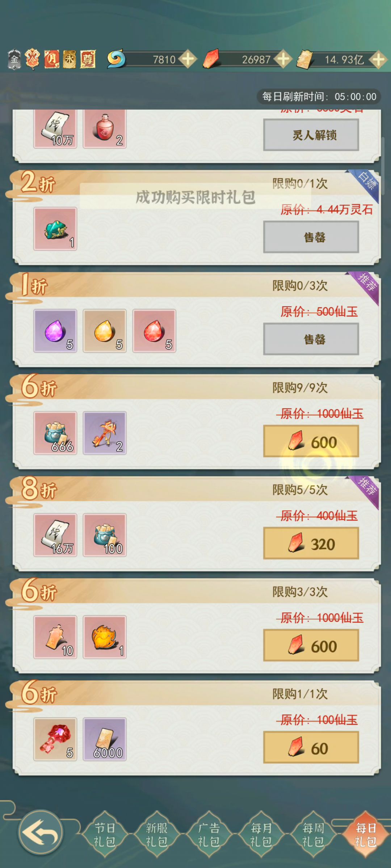The width and height of the screenshot is (391, 868).
Task: Tap the 月 monthly card badge
Action: pyautogui.click(x=52, y=59)
